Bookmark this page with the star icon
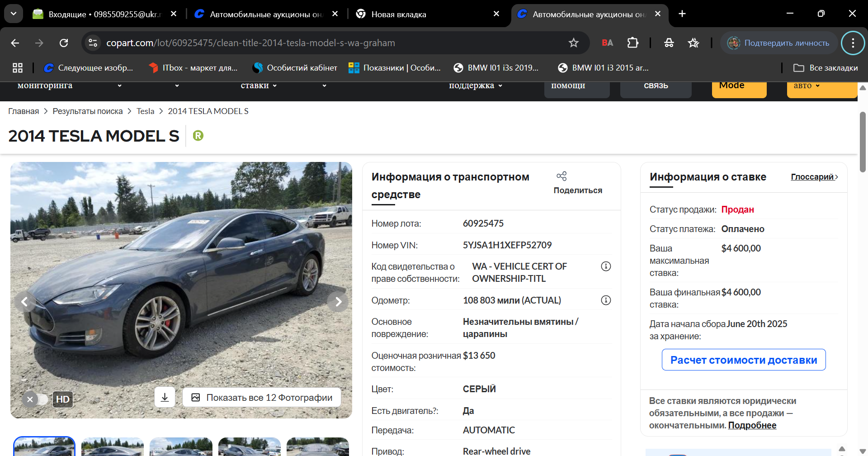868x456 pixels. [x=573, y=43]
